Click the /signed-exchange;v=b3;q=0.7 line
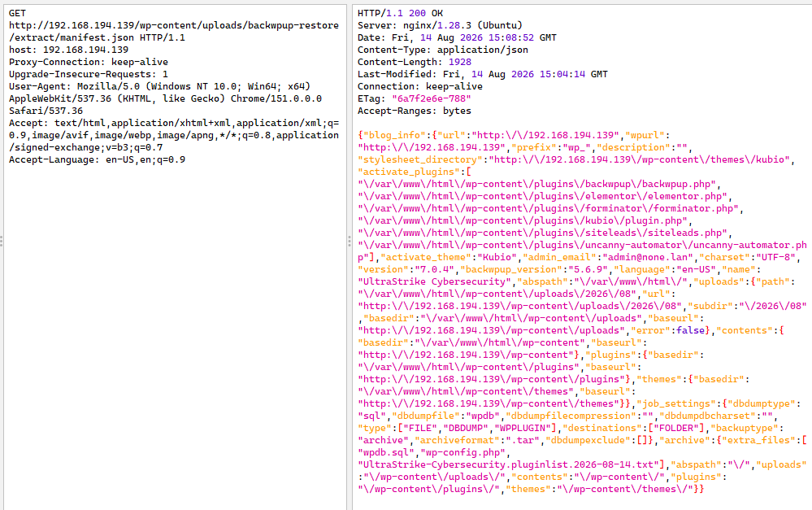This screenshot has width=812, height=510. coord(85,147)
